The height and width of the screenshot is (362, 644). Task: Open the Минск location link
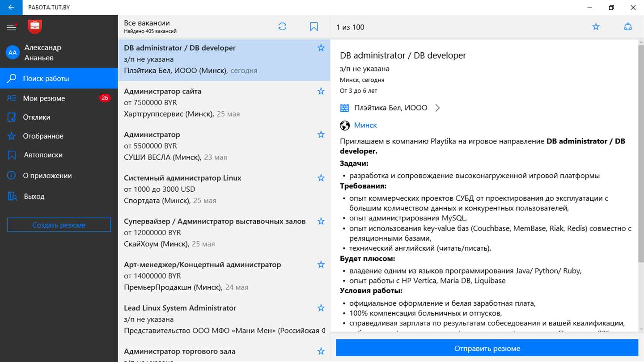365,125
